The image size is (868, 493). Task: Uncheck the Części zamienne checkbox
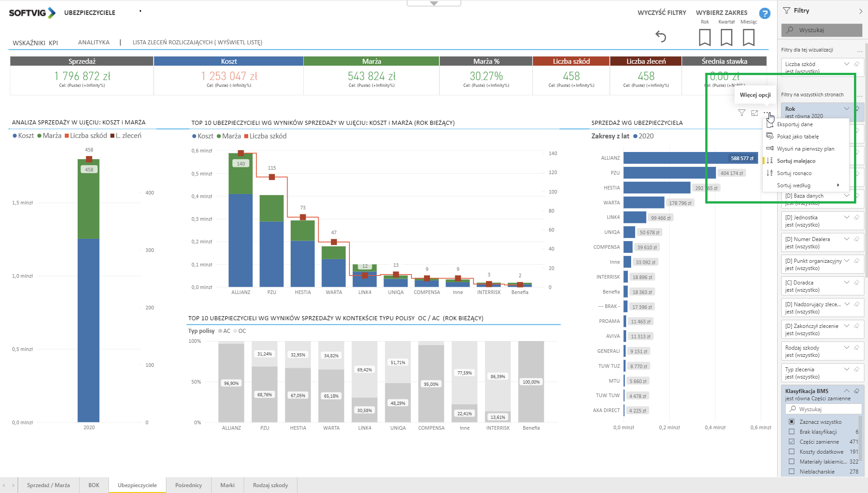point(792,441)
